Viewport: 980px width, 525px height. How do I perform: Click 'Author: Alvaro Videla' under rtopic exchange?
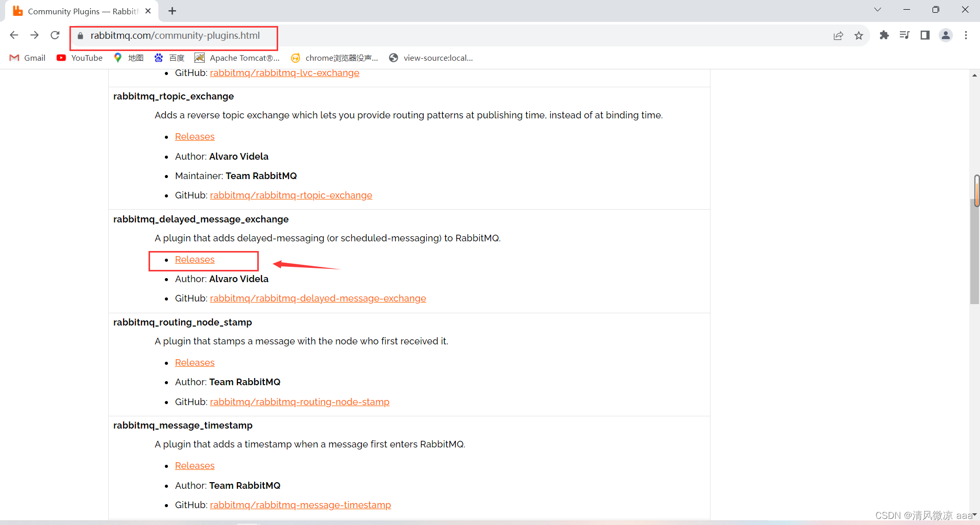click(x=222, y=157)
